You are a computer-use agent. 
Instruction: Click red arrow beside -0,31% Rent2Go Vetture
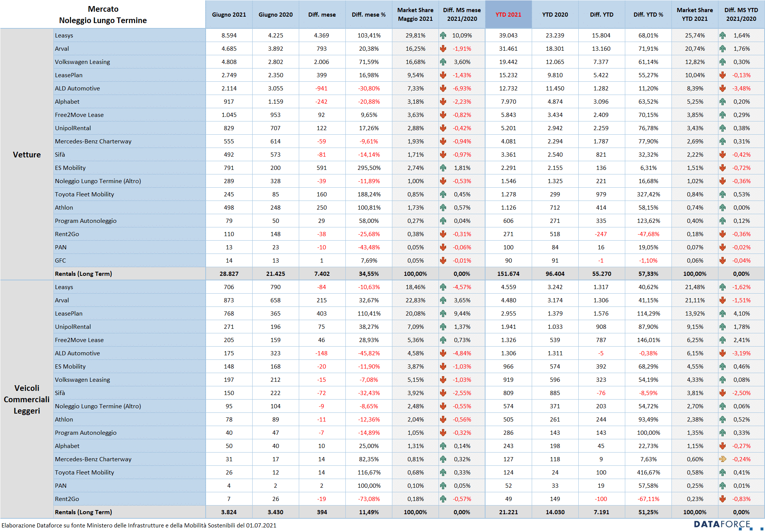click(x=443, y=234)
